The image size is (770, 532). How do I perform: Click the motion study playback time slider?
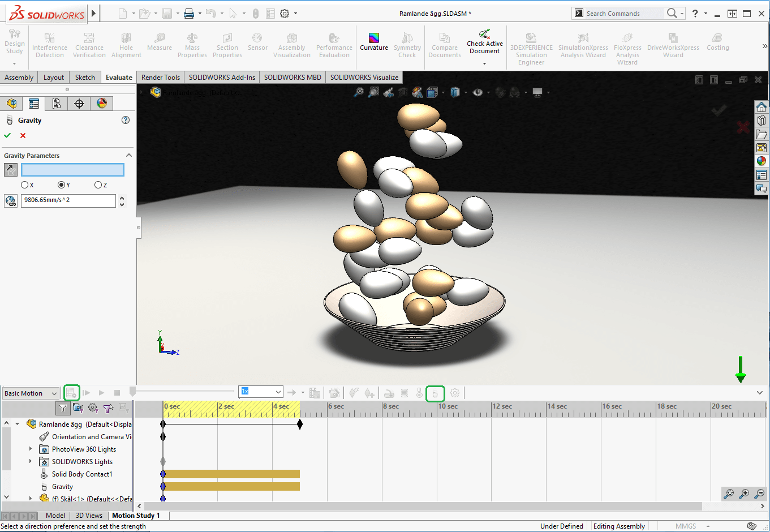pos(181,392)
